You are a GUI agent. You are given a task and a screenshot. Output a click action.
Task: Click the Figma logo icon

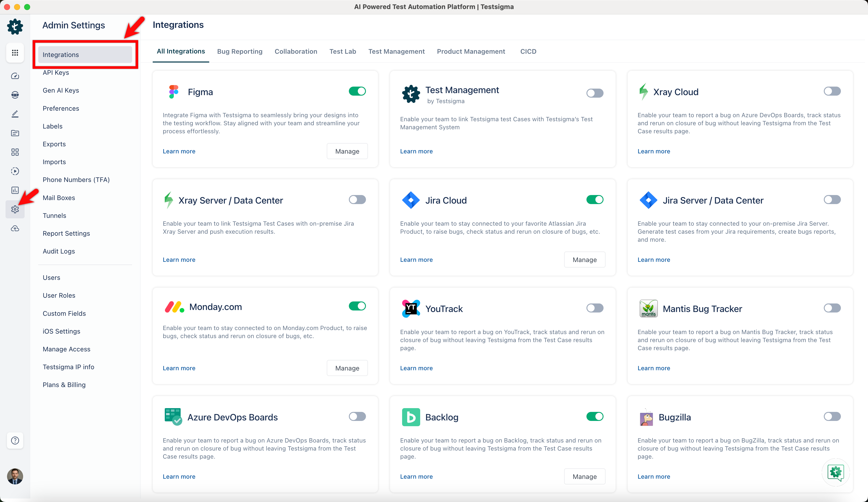point(174,92)
